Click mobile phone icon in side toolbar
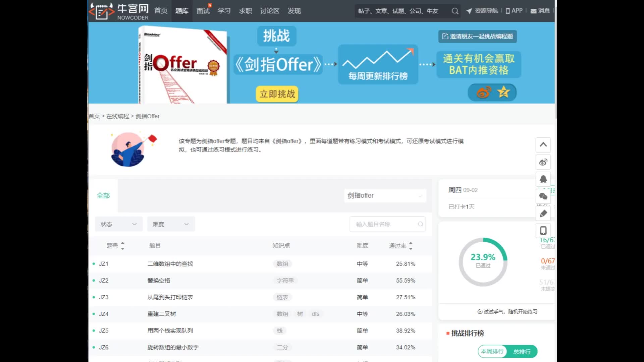644x362 pixels. (x=543, y=231)
